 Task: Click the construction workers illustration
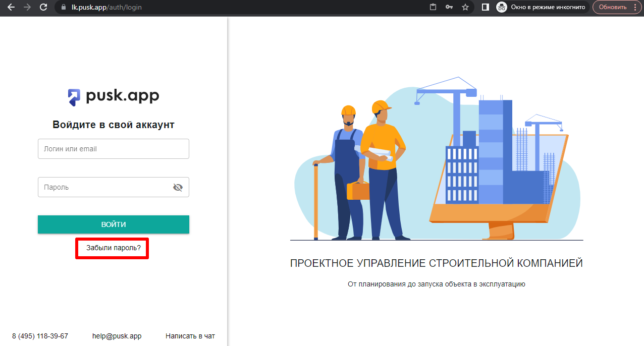click(437, 159)
